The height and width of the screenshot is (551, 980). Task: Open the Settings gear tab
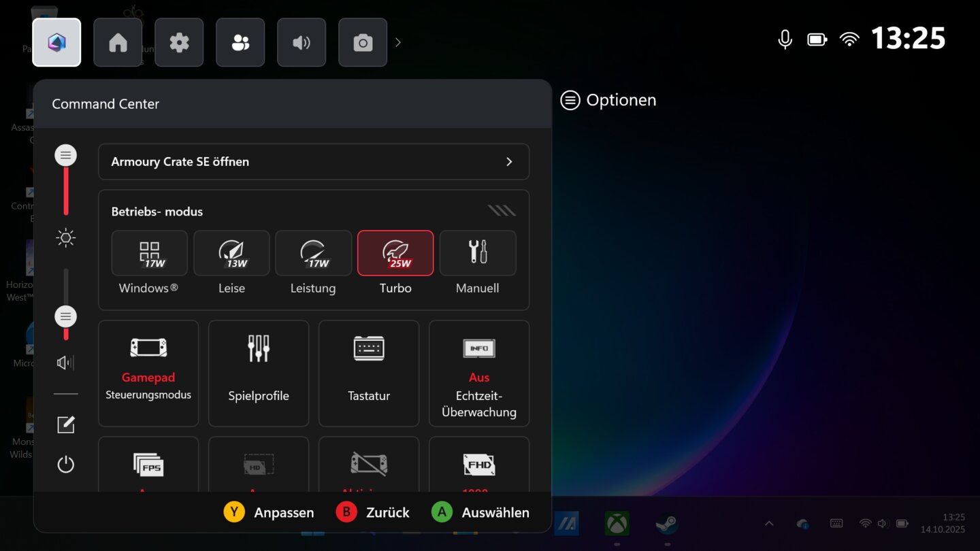point(179,43)
